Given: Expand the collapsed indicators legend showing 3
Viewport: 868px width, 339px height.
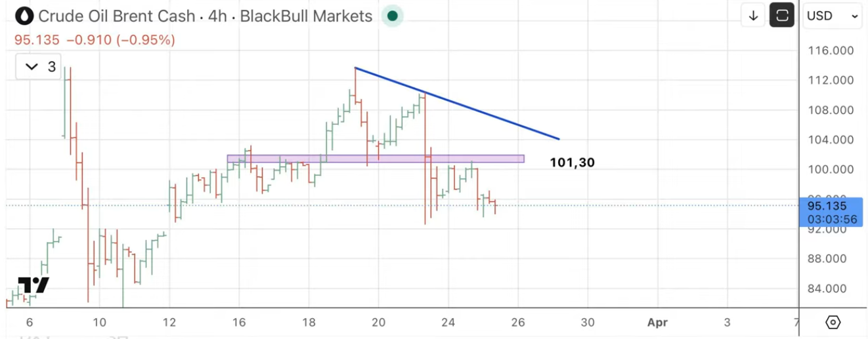Looking at the screenshot, I should click(40, 67).
